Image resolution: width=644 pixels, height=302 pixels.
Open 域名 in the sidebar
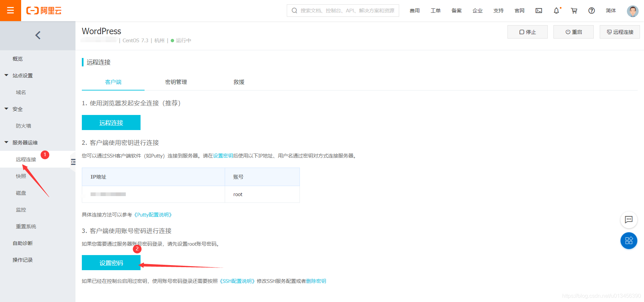click(x=21, y=92)
